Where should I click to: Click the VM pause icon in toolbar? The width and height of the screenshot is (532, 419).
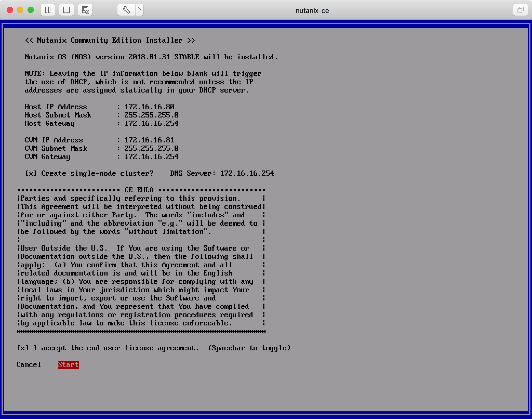(x=48, y=10)
